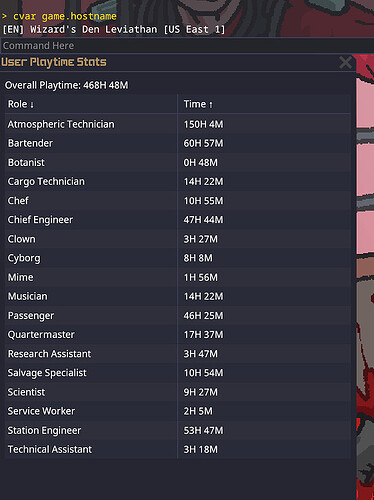Viewport: 374px width, 500px height.
Task: Select the Quartermaster row
Action: pyautogui.click(x=178, y=335)
